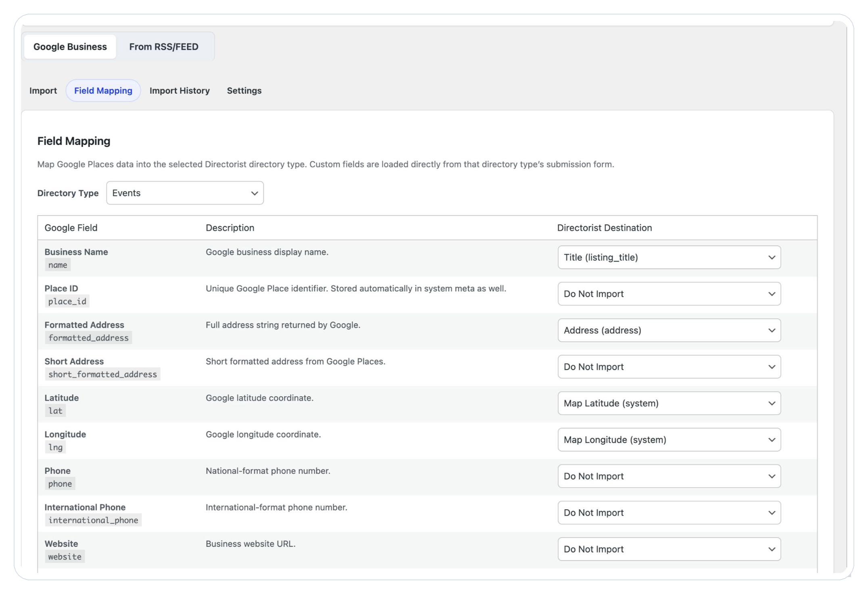Open the Import History sub-tab

[179, 90]
